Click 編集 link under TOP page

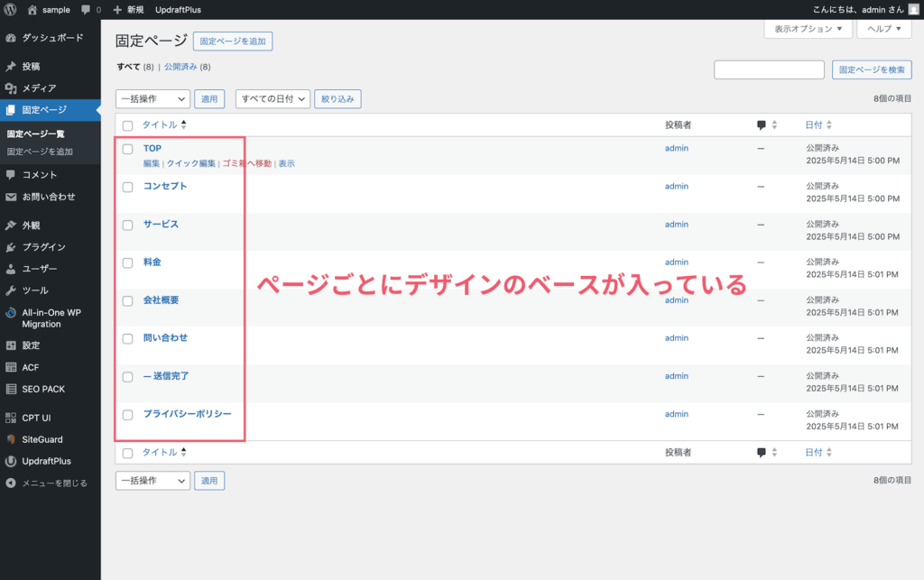click(152, 163)
